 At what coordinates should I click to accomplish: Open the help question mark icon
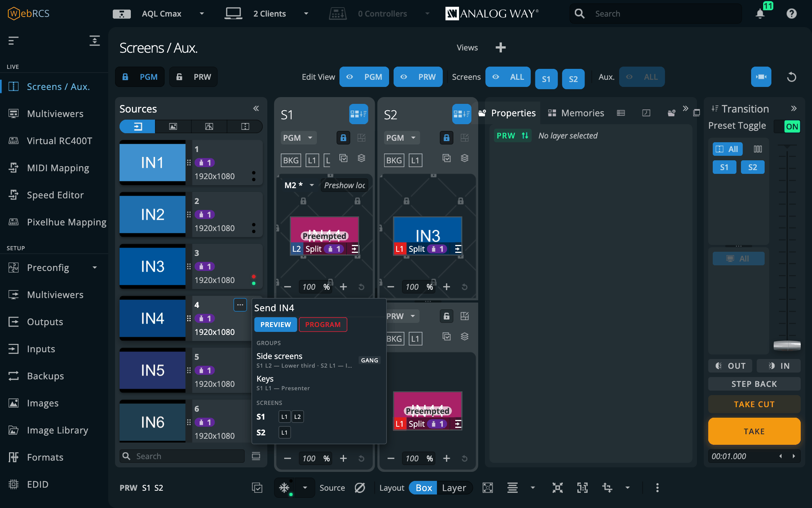point(791,14)
